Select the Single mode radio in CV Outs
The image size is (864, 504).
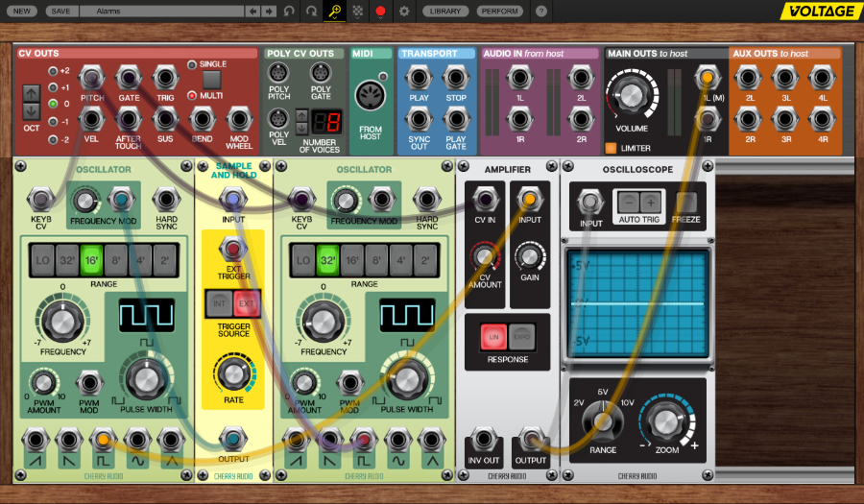192,64
